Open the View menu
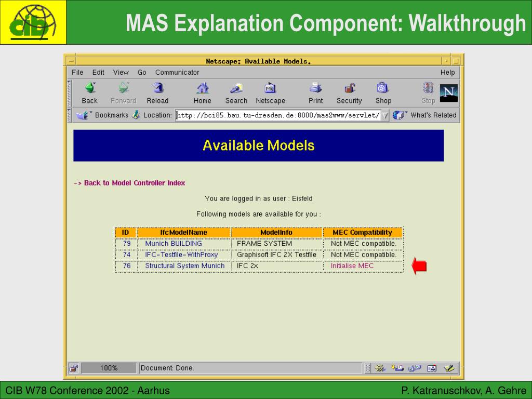The height and width of the screenshot is (399, 532). [x=121, y=72]
